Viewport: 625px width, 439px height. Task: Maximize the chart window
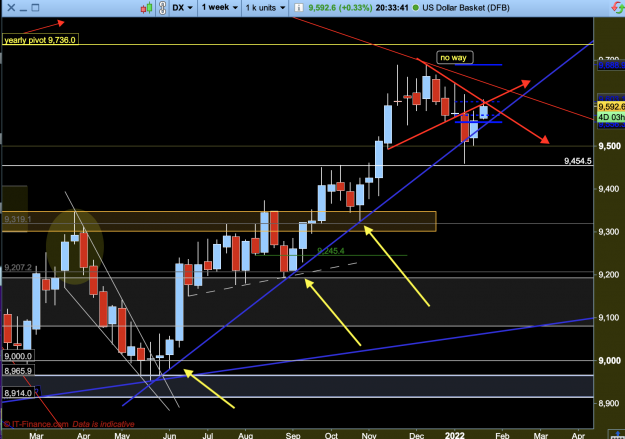coord(35,8)
